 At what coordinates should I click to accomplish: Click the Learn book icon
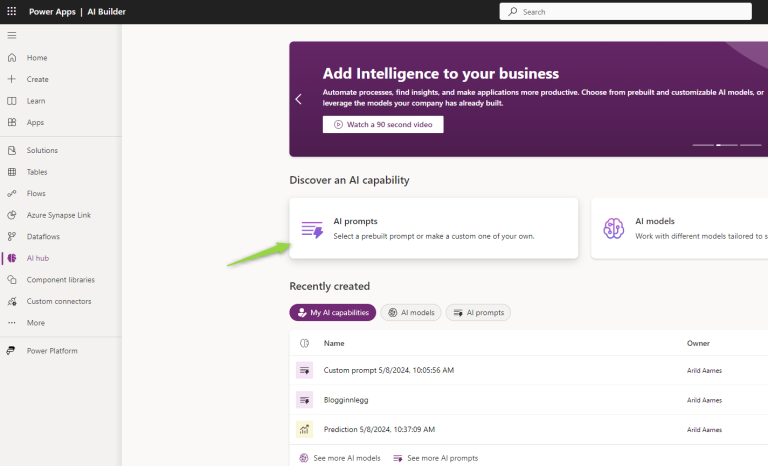[12, 100]
